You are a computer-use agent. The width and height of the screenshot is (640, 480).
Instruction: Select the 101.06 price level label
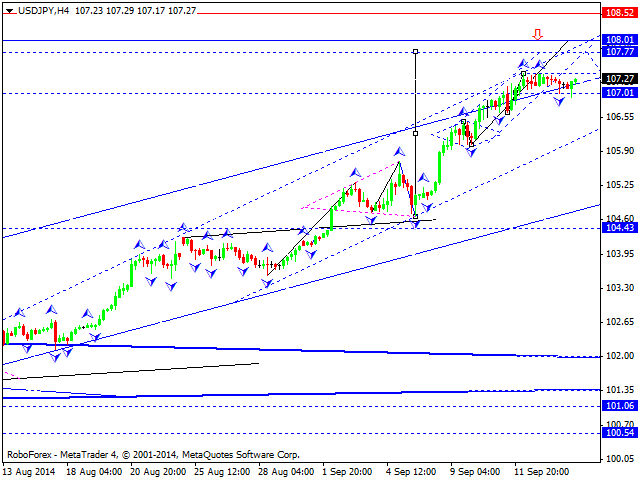(619, 406)
